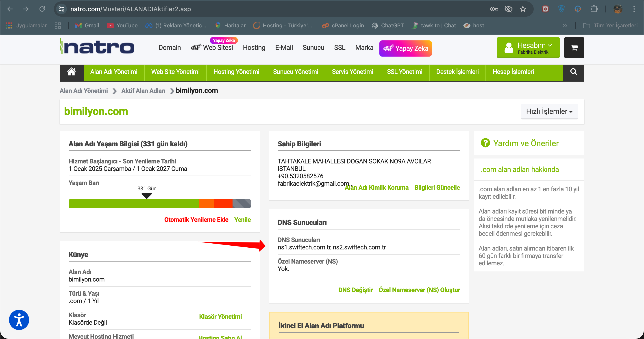Click the Yardım ve Öneriler question icon

[x=485, y=143]
